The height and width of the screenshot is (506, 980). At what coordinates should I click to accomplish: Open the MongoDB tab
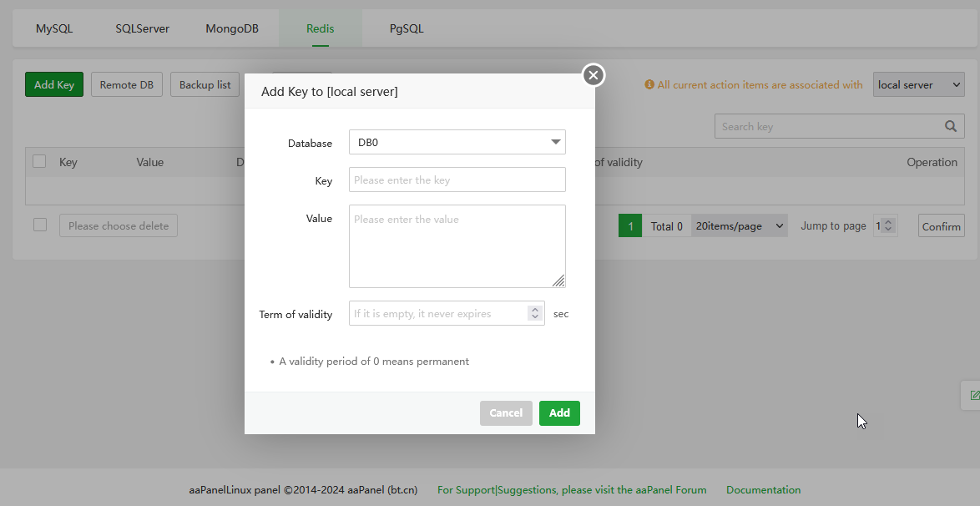coord(232,28)
